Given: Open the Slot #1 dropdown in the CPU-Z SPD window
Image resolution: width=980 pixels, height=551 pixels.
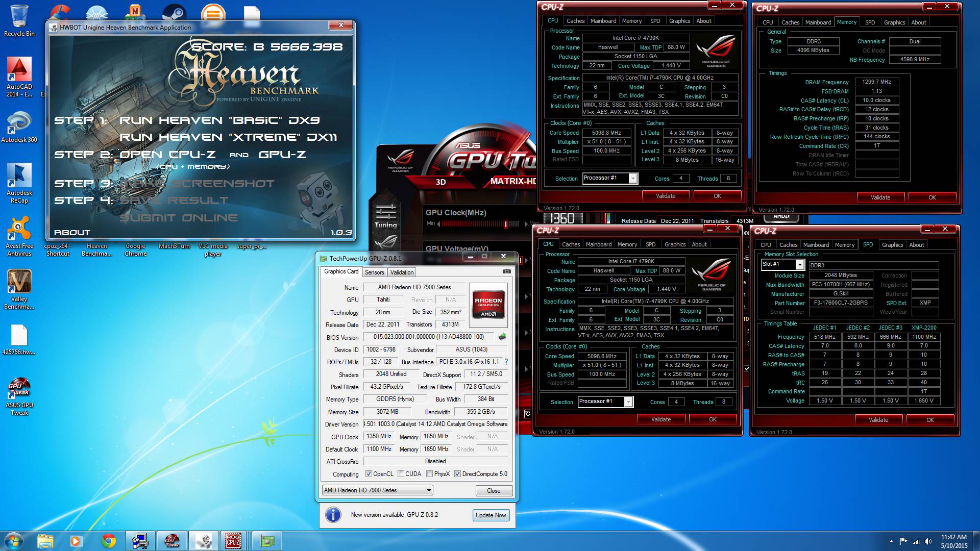Looking at the screenshot, I should (x=782, y=264).
